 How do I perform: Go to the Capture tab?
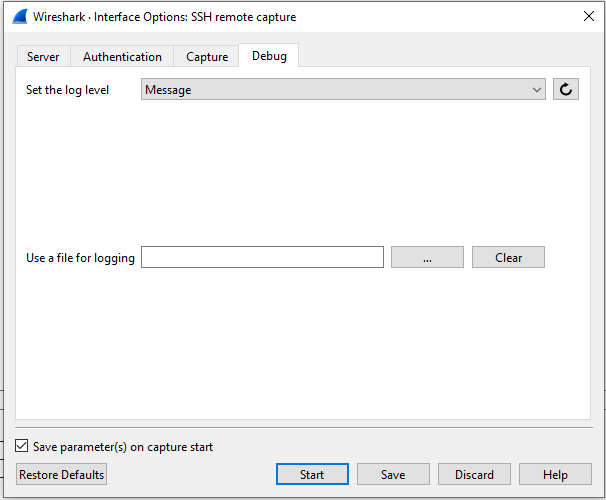(207, 57)
